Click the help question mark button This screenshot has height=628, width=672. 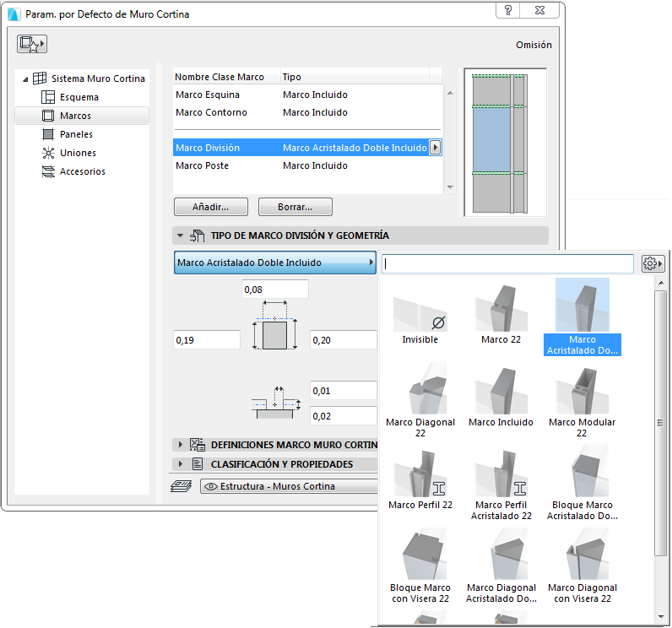(x=508, y=10)
